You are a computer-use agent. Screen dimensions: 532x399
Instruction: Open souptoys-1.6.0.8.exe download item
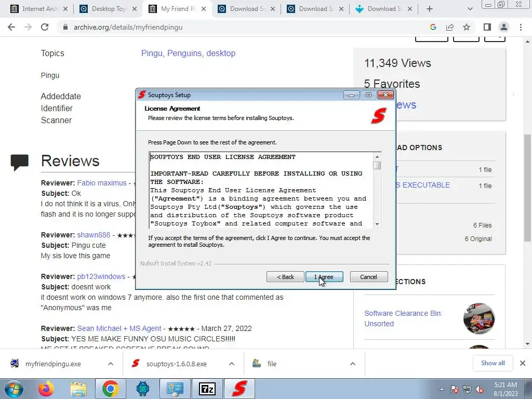(177, 364)
